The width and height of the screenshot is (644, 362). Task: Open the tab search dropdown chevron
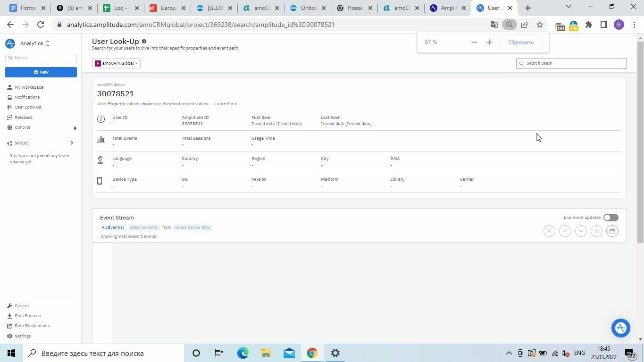(568, 7)
